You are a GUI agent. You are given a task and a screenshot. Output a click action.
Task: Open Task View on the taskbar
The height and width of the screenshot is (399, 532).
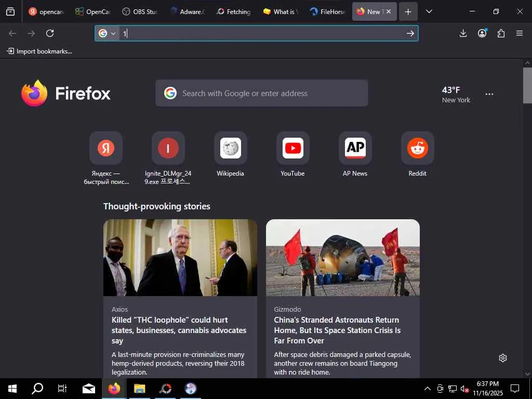(62, 389)
